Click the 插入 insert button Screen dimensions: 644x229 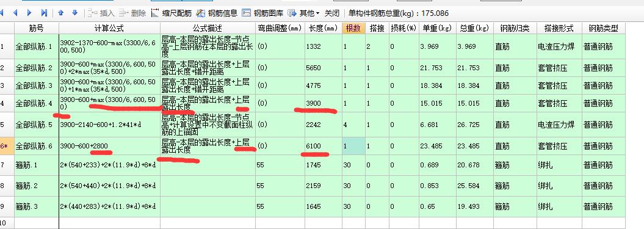(x=101, y=13)
